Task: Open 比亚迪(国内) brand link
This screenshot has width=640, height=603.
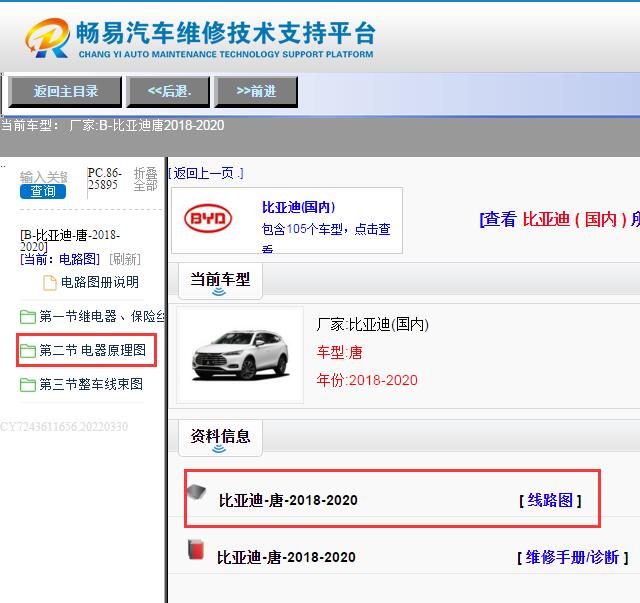Action: (298, 207)
